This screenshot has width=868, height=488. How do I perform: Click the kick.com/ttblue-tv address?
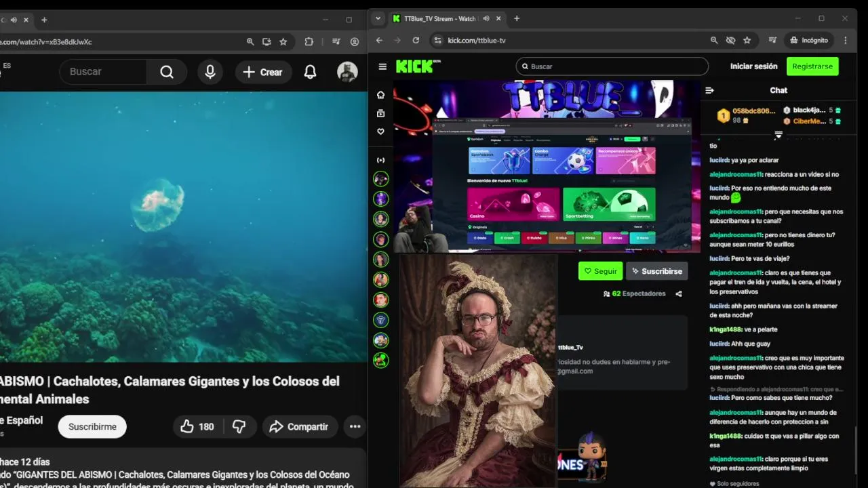[477, 41]
